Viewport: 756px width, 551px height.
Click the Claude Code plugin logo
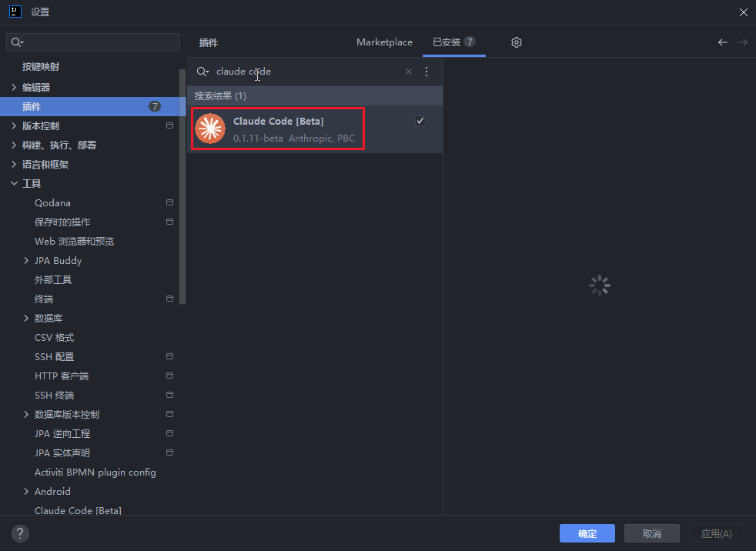(x=210, y=129)
